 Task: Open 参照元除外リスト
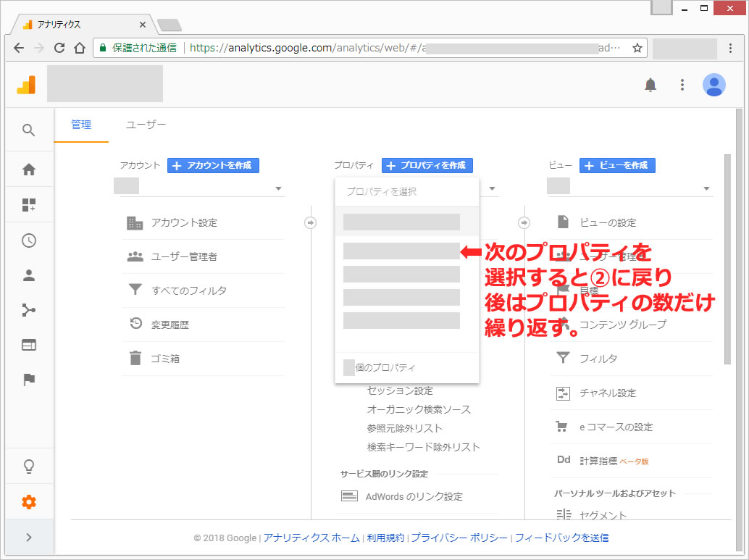[x=405, y=428]
